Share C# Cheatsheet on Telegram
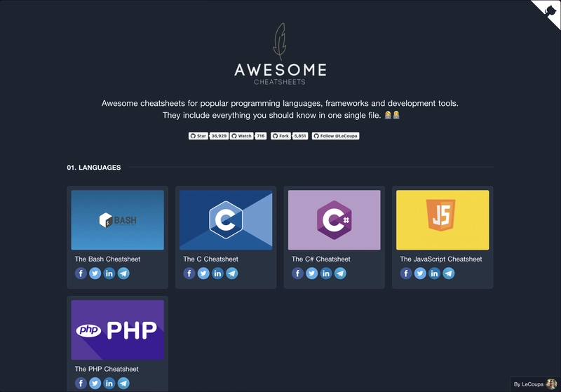This screenshot has width=561, height=392. click(340, 273)
